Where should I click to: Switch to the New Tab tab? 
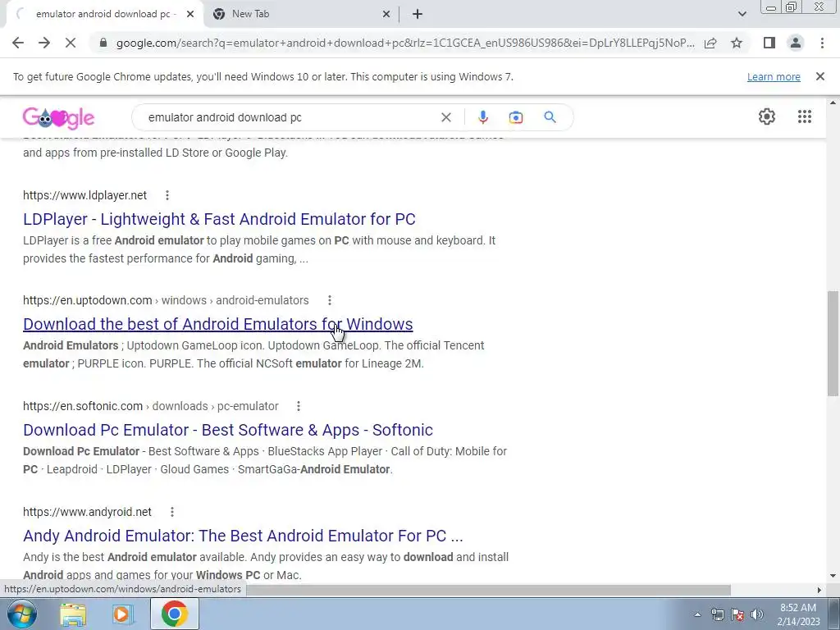pyautogui.click(x=300, y=14)
